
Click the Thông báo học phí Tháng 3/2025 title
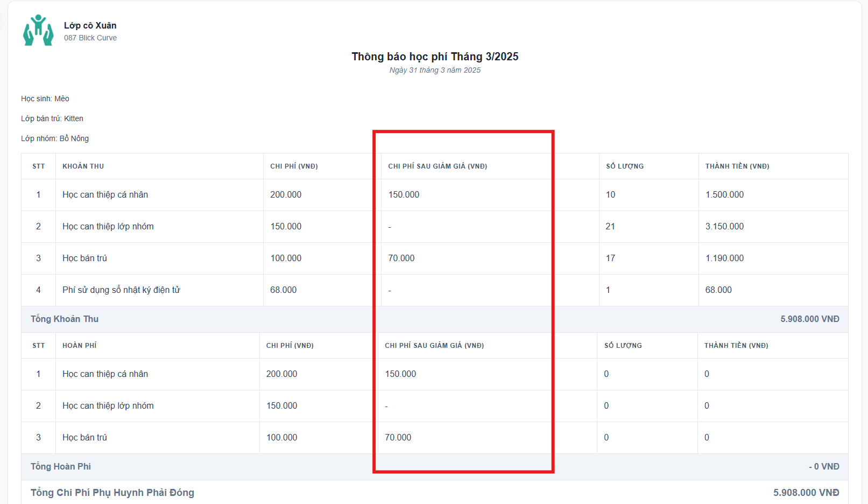pos(435,57)
